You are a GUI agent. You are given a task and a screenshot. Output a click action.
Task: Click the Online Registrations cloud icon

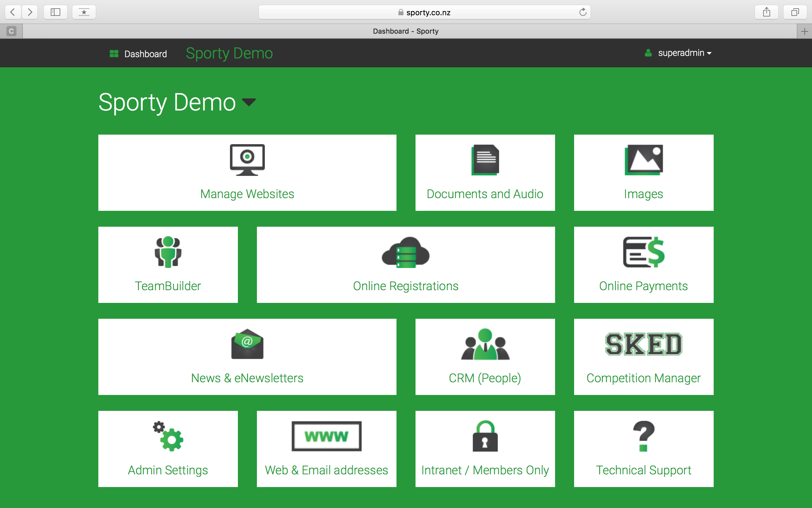[x=406, y=252]
